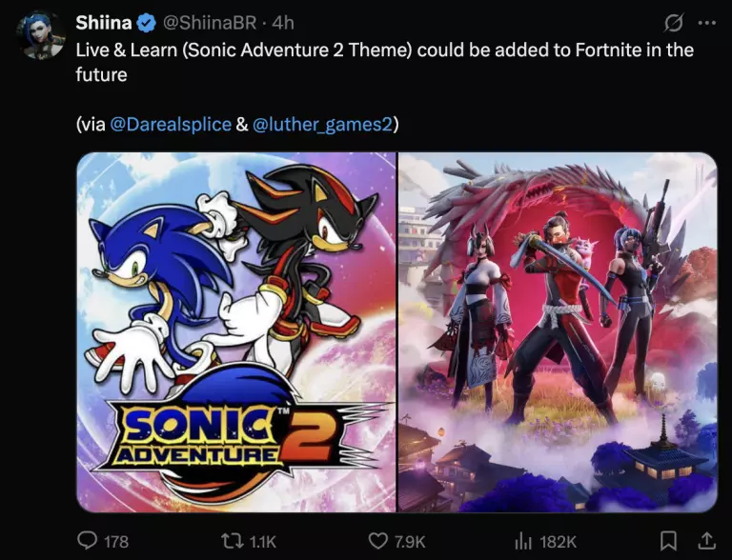Viewport: 732px width, 560px height.
Task: Click the repost arrows icon
Action: (233, 541)
